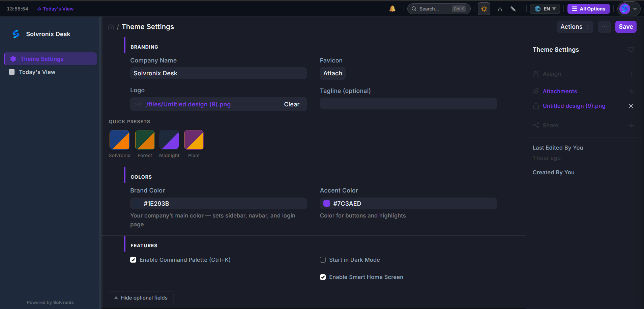This screenshot has width=644, height=309.
Task: Uncheck Enable Smart Home Screen
Action: click(323, 277)
